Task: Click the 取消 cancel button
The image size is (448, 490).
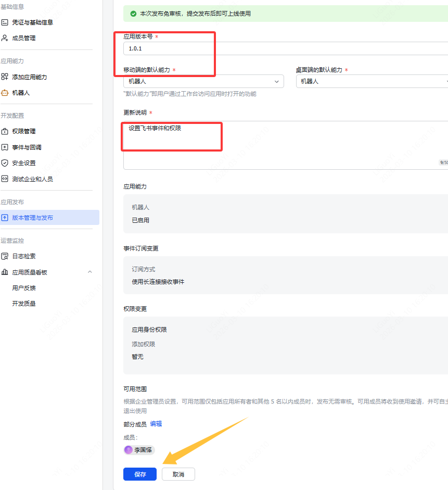Action: pos(178,474)
